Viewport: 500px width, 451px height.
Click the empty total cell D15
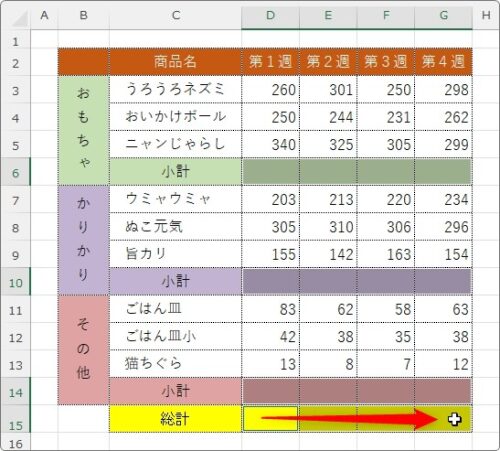pos(270,419)
